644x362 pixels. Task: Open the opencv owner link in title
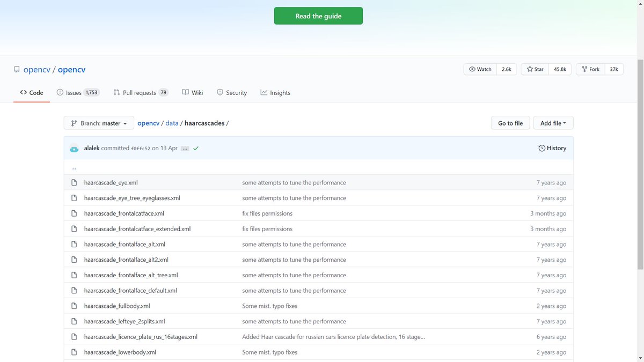37,70
